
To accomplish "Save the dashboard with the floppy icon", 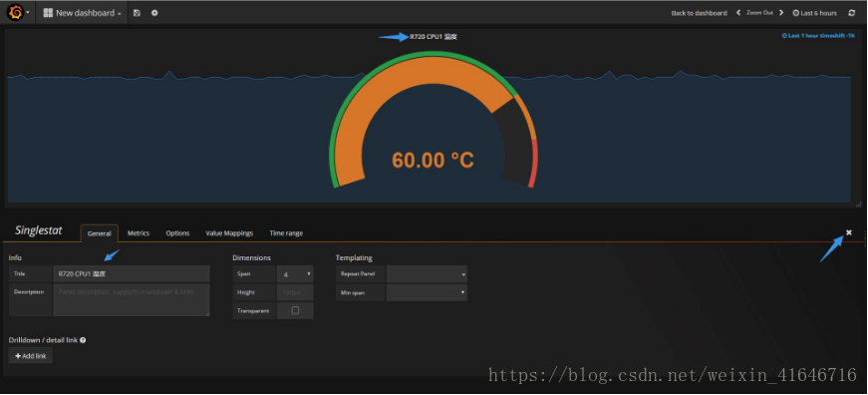I will click(x=137, y=13).
